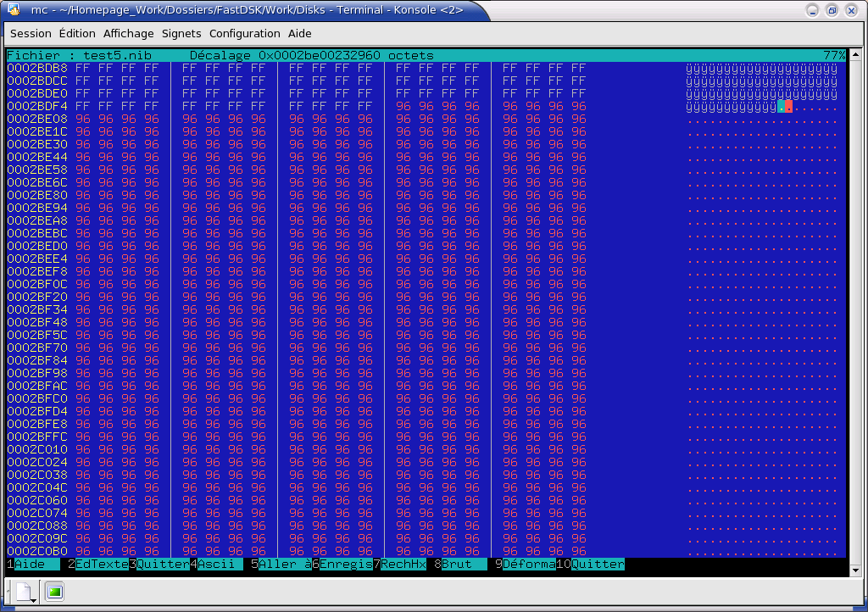Close the Konsole window
Screen dimensions: 868x612
[851, 10]
